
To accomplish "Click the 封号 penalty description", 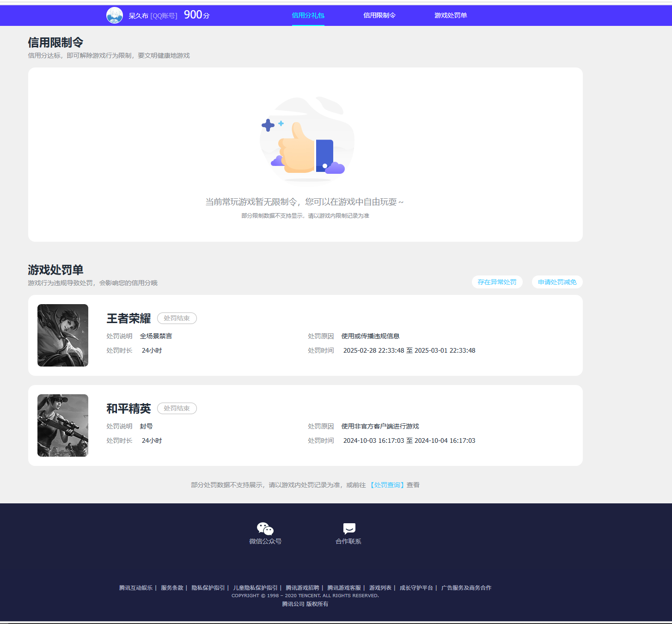I will pyautogui.click(x=146, y=426).
